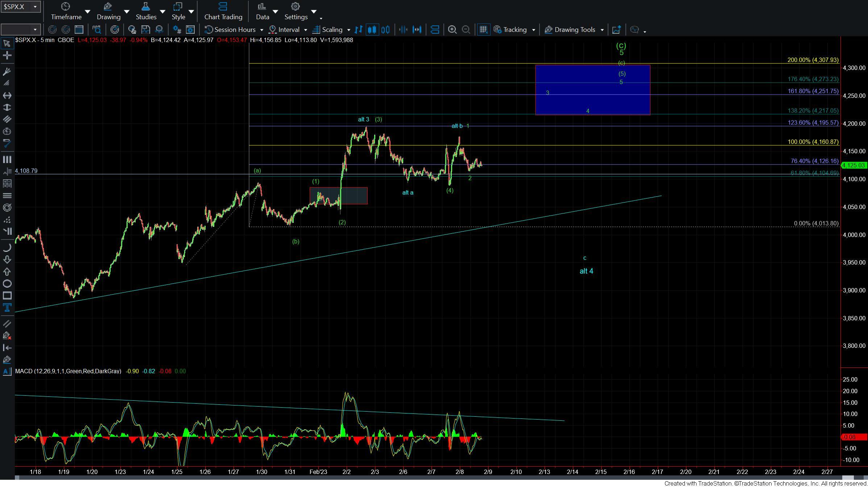Click the add chart snapshot icon

pos(616,30)
